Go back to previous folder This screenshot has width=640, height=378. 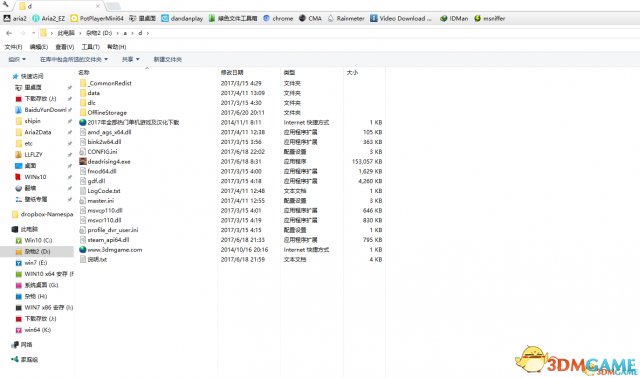tap(9, 33)
